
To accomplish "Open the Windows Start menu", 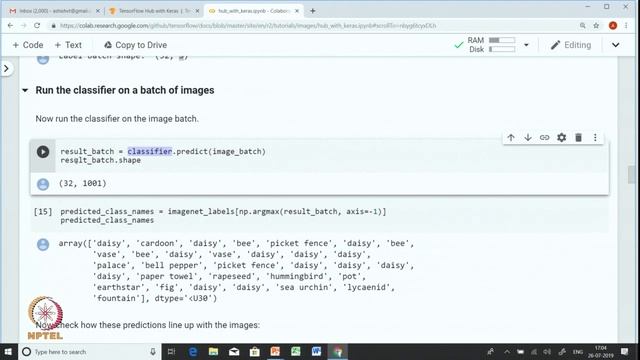I will point(8,351).
